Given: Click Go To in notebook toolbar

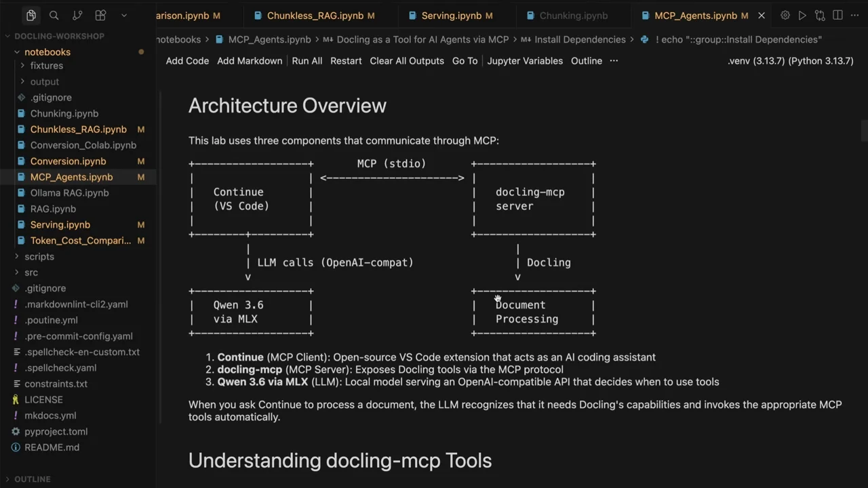Looking at the screenshot, I should 465,60.
